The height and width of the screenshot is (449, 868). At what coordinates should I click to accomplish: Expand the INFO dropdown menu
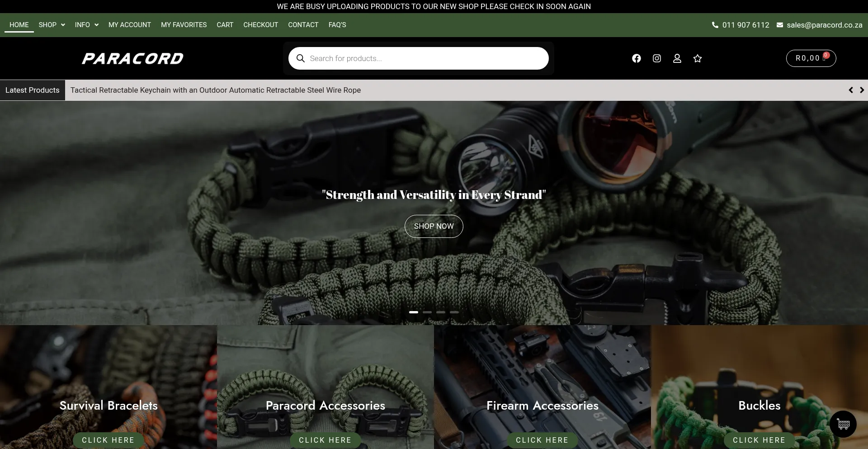(x=86, y=25)
